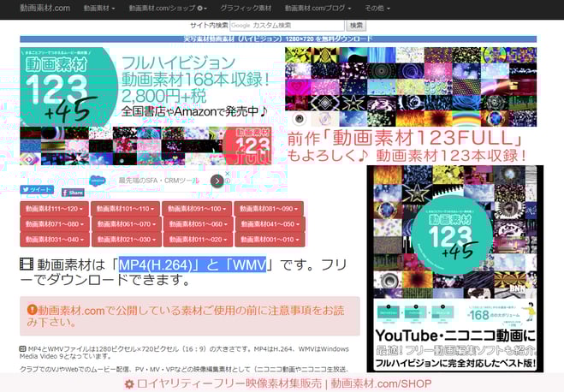
Task: Expand 動画素材111~120 dropdown
Action: (54, 209)
